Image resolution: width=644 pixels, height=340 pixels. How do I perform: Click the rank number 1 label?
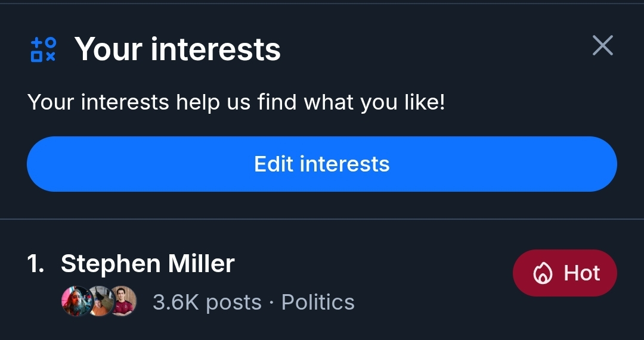36,264
